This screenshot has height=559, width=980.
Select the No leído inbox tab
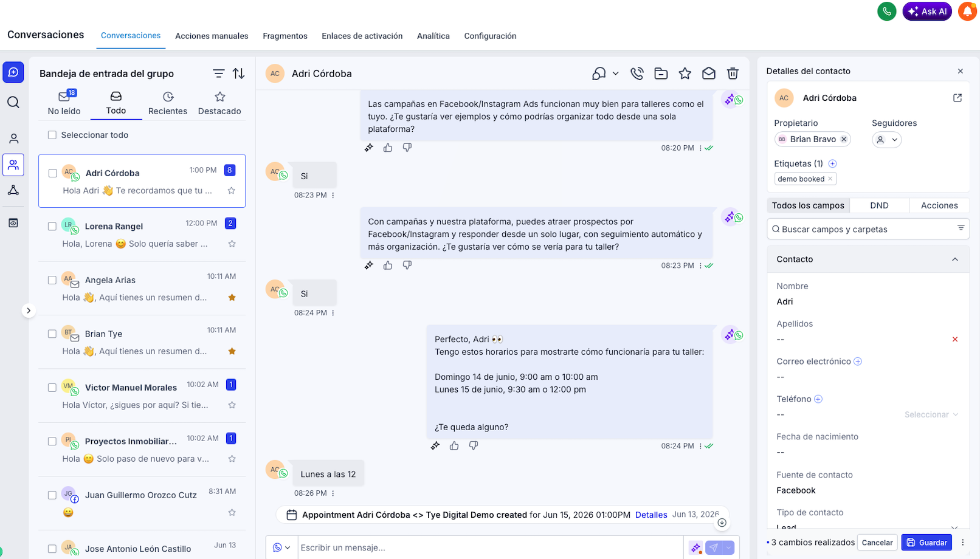point(64,103)
